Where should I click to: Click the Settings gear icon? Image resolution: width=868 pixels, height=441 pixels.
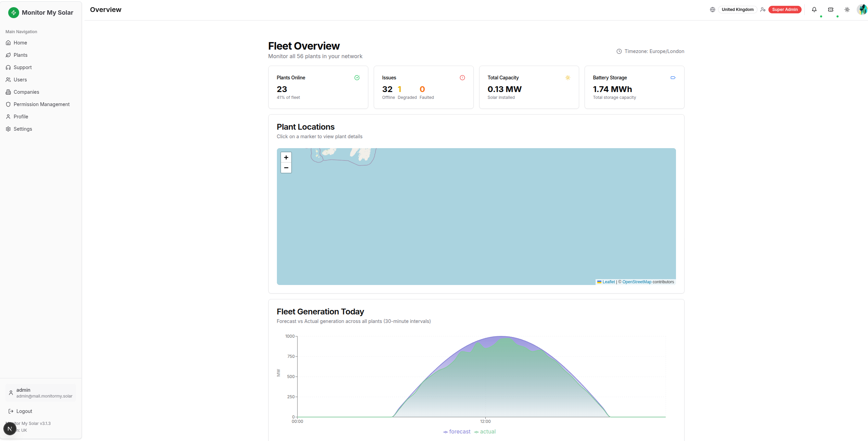pyautogui.click(x=8, y=129)
